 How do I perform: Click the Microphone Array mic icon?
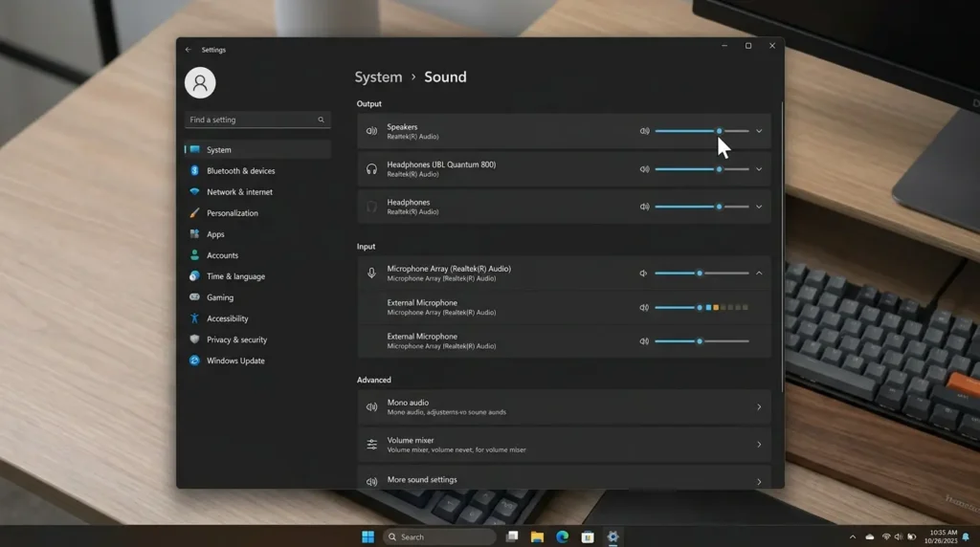point(372,273)
